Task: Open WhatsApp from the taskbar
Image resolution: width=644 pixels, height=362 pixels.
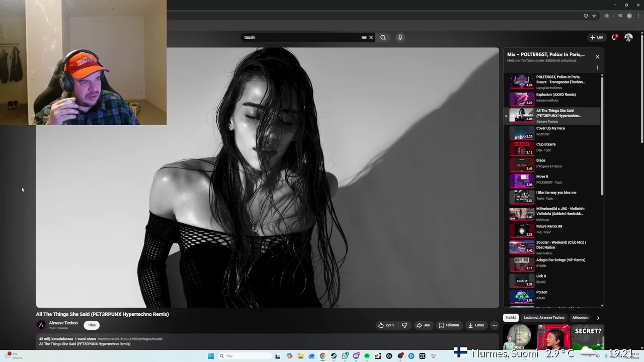Action: (x=345, y=356)
